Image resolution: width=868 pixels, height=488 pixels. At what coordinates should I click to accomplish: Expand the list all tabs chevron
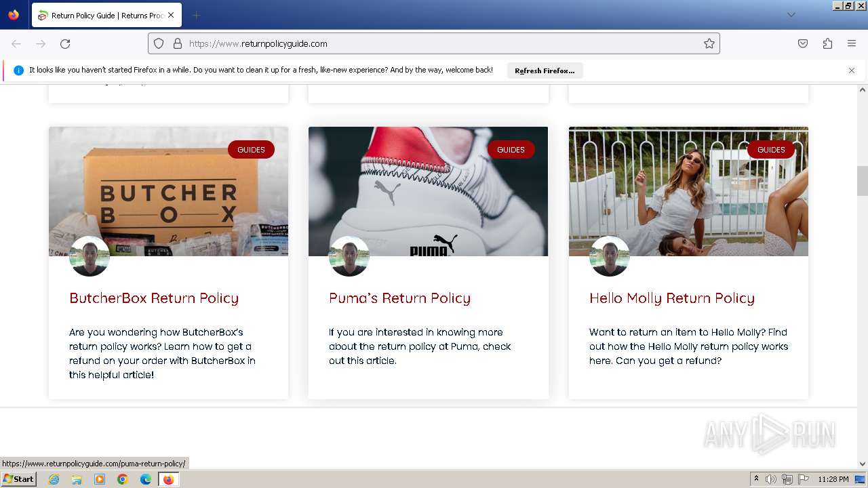click(x=791, y=15)
